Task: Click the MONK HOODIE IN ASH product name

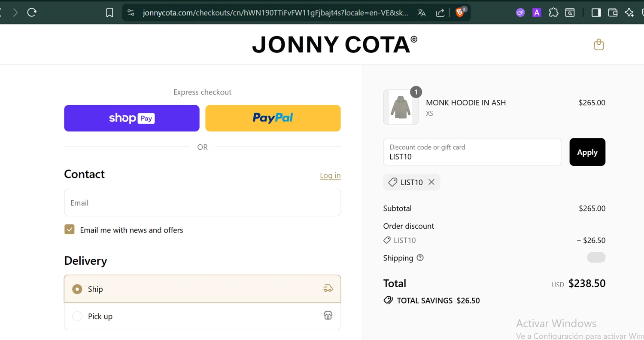Action: tap(466, 103)
